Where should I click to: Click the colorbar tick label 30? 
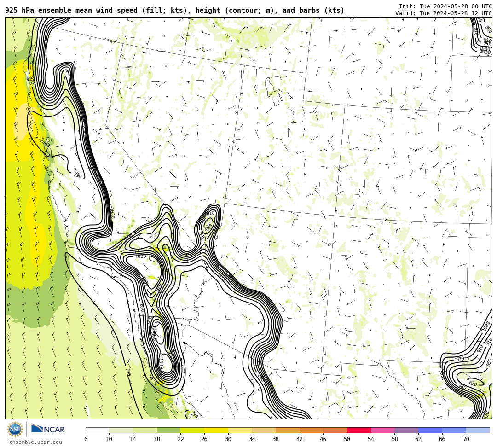(228, 439)
